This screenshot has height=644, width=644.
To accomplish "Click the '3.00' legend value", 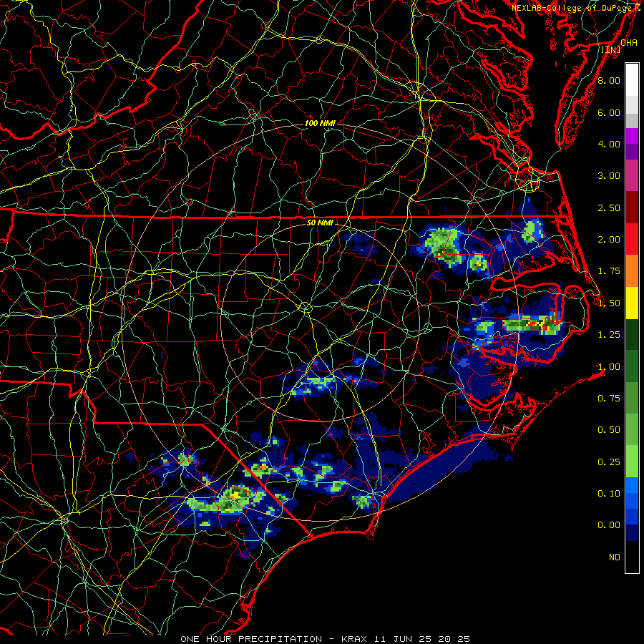I will pyautogui.click(x=609, y=176).
